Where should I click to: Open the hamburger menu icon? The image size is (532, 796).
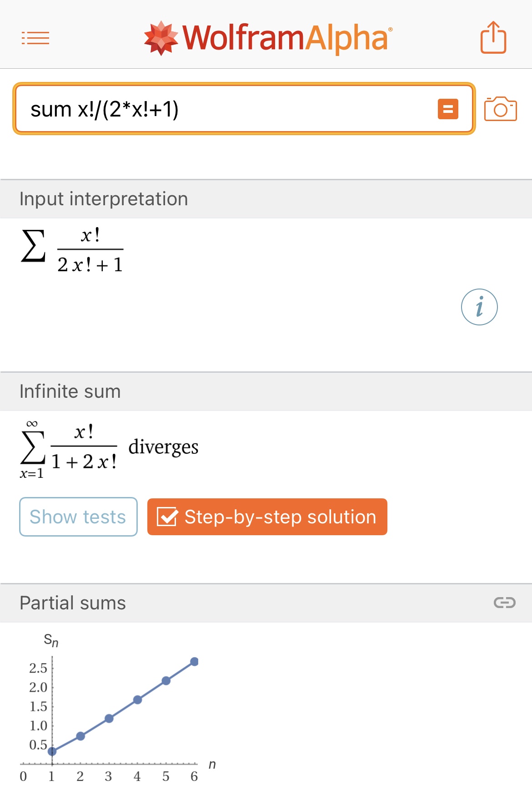tap(35, 38)
